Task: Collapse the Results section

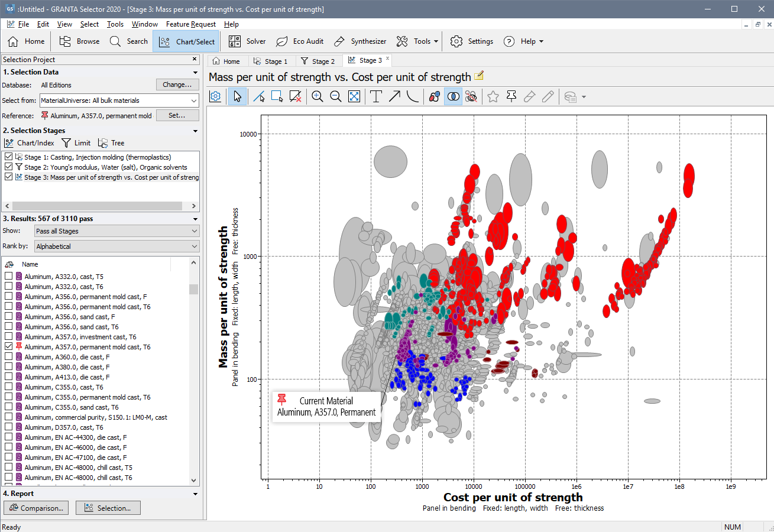Action: [x=196, y=219]
